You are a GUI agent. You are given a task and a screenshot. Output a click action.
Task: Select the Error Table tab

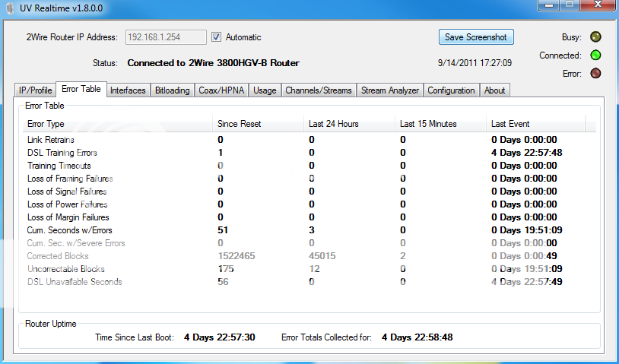[x=81, y=89]
